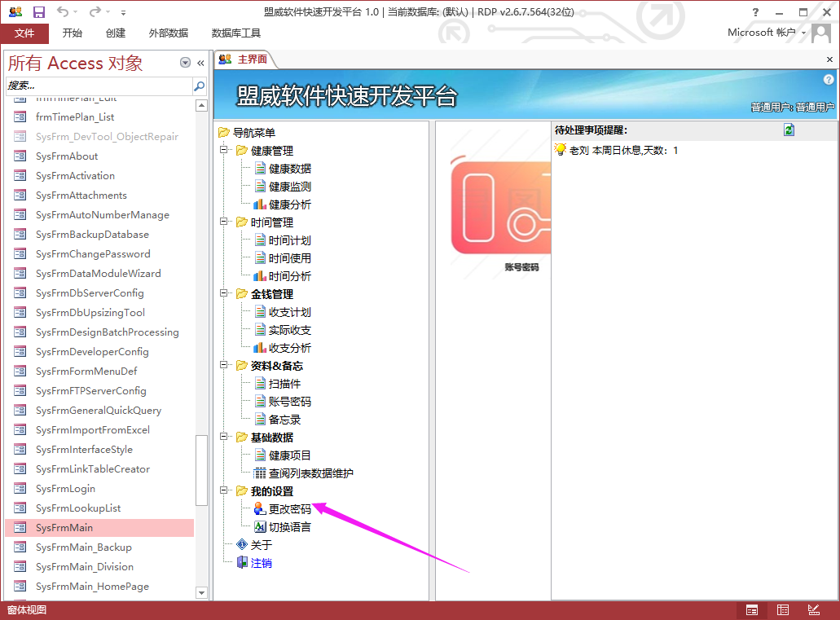This screenshot has height=620, width=840.
Task: Open 扫描件 in the navigation tree
Action: [x=285, y=384]
